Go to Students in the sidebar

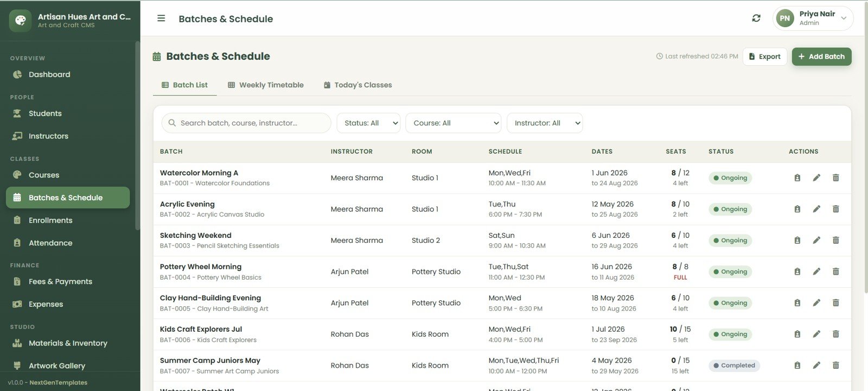click(x=68, y=113)
